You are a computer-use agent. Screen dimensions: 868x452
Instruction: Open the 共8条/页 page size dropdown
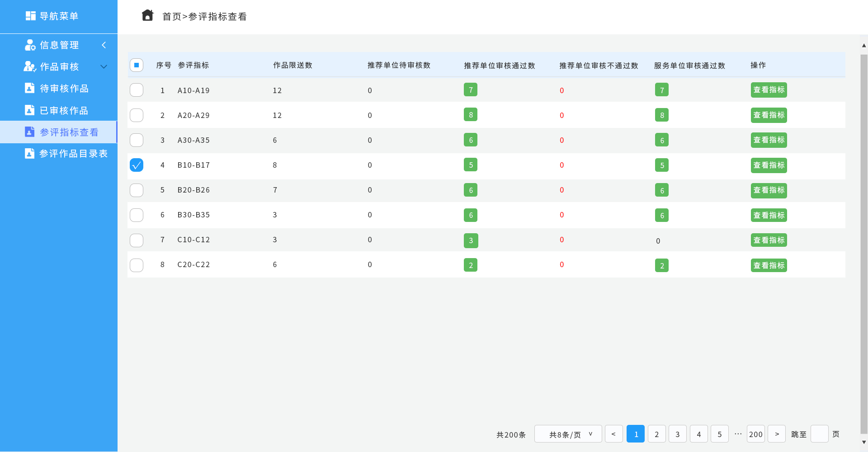[568, 434]
